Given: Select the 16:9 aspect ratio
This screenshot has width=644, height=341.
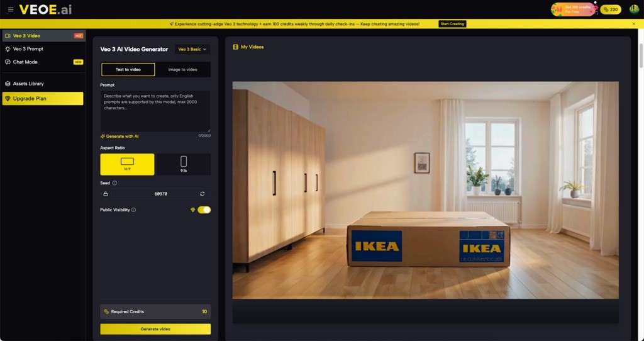Looking at the screenshot, I should (x=127, y=164).
